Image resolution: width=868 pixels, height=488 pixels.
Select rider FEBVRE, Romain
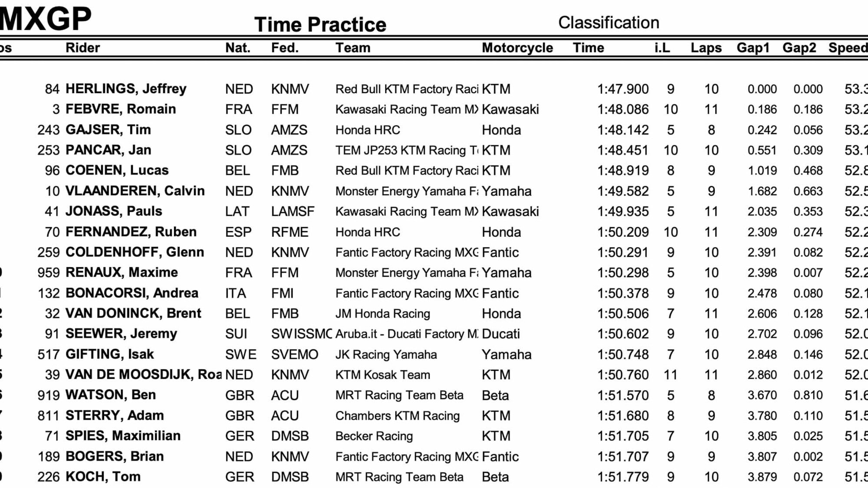click(121, 109)
